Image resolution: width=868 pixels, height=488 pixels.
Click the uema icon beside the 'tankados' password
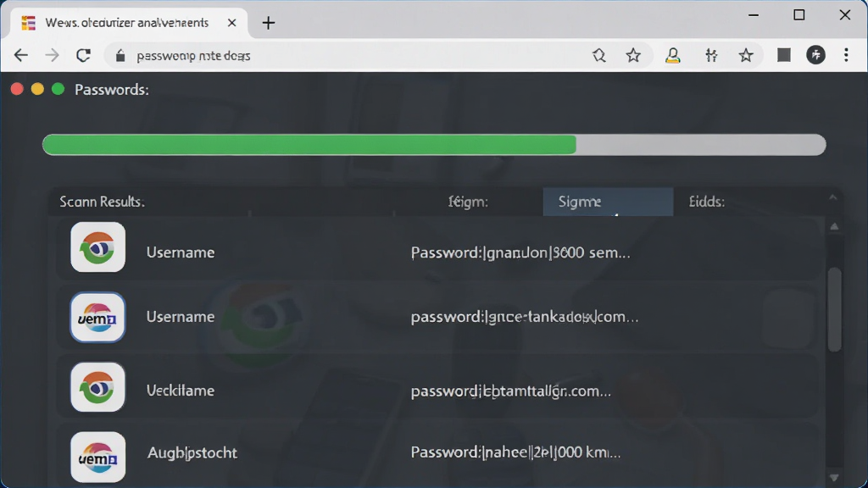pos(98,317)
